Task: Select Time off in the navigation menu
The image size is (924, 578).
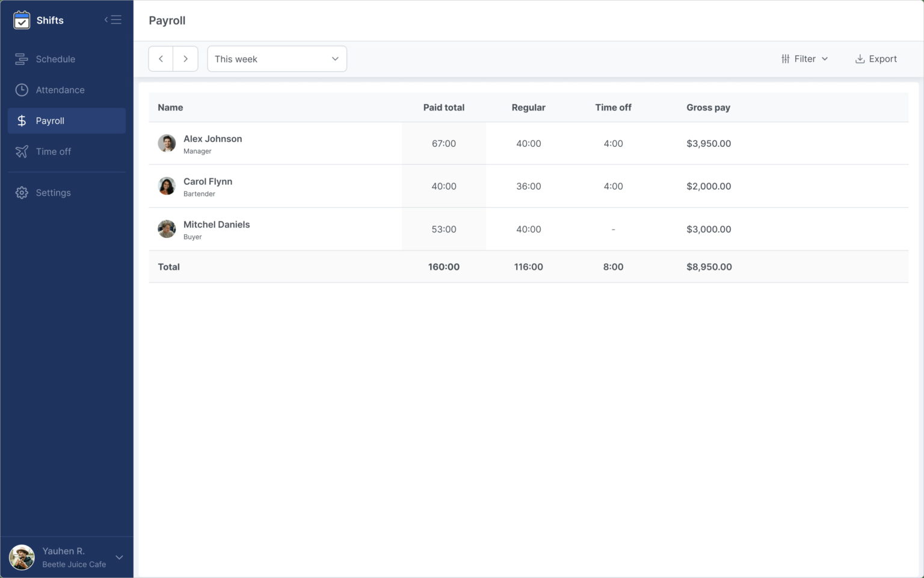Action: (x=54, y=151)
